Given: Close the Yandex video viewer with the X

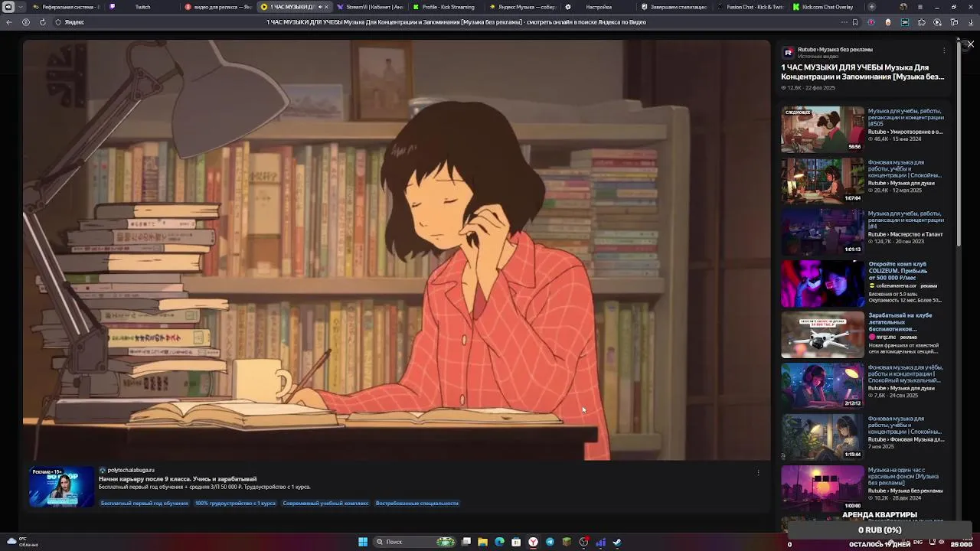Looking at the screenshot, I should [970, 44].
